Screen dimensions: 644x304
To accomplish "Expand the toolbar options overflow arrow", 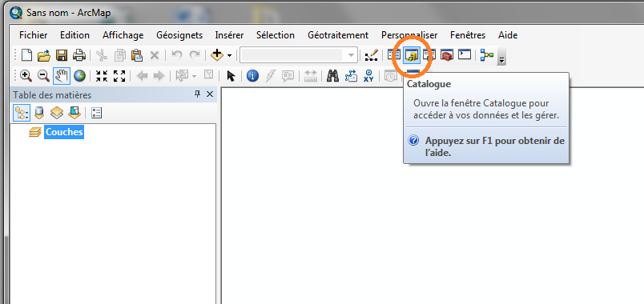I will point(501,60).
